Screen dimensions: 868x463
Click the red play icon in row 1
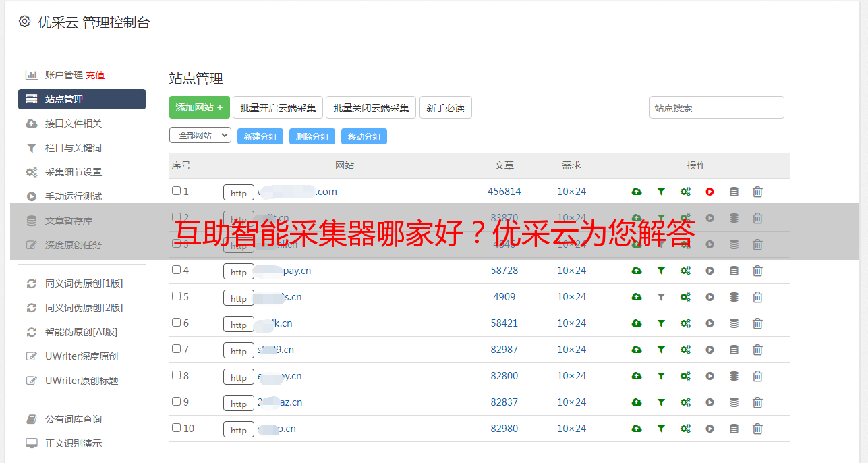click(710, 192)
